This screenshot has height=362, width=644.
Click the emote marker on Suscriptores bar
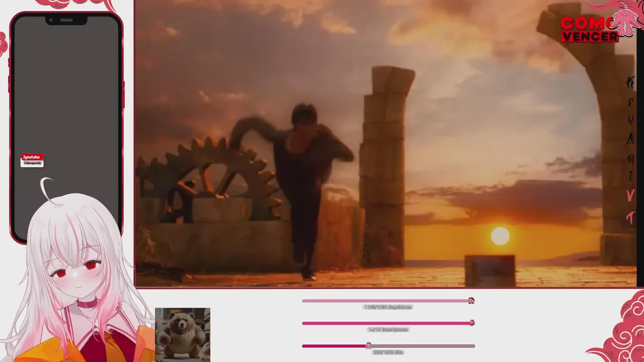[472, 323]
